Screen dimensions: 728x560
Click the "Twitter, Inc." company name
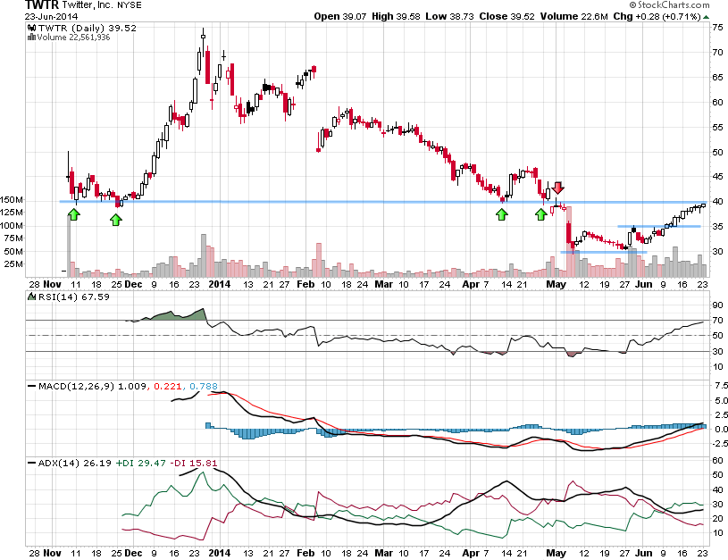pos(88,5)
